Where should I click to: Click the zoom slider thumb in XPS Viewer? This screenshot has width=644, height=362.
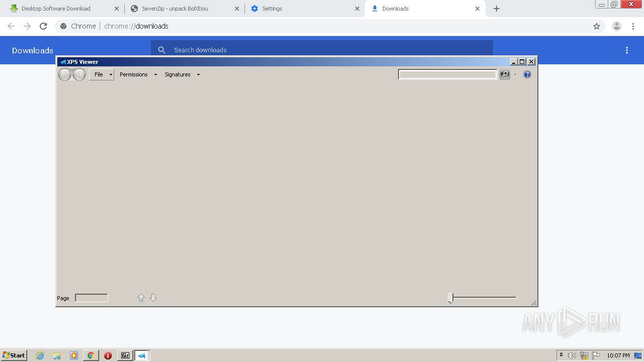451,298
